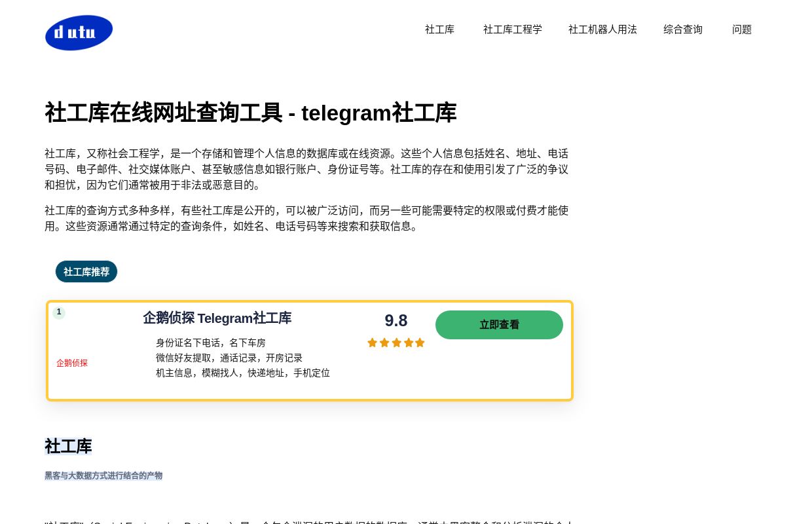812x524 pixels.
Task: Click the dutu logo icon
Action: (x=79, y=33)
